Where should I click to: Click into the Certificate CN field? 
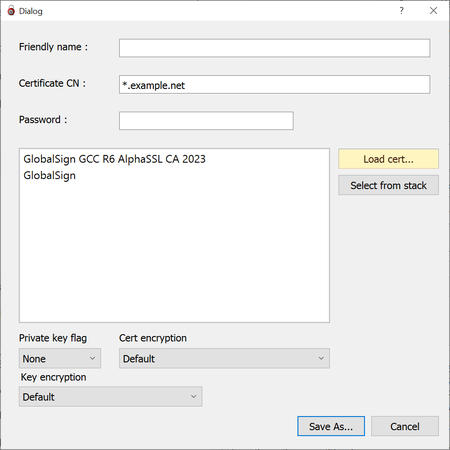tap(275, 84)
